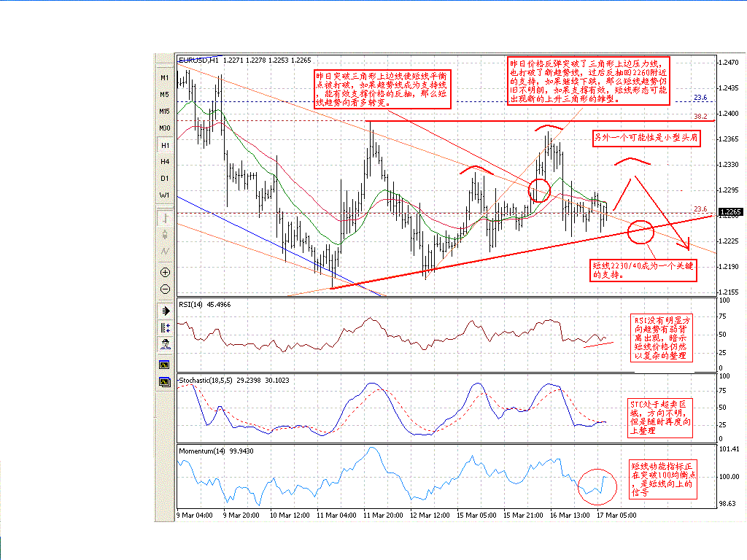747x560 pixels.
Task: Click the upper 23.6 Fibonacci label
Action: (700, 98)
